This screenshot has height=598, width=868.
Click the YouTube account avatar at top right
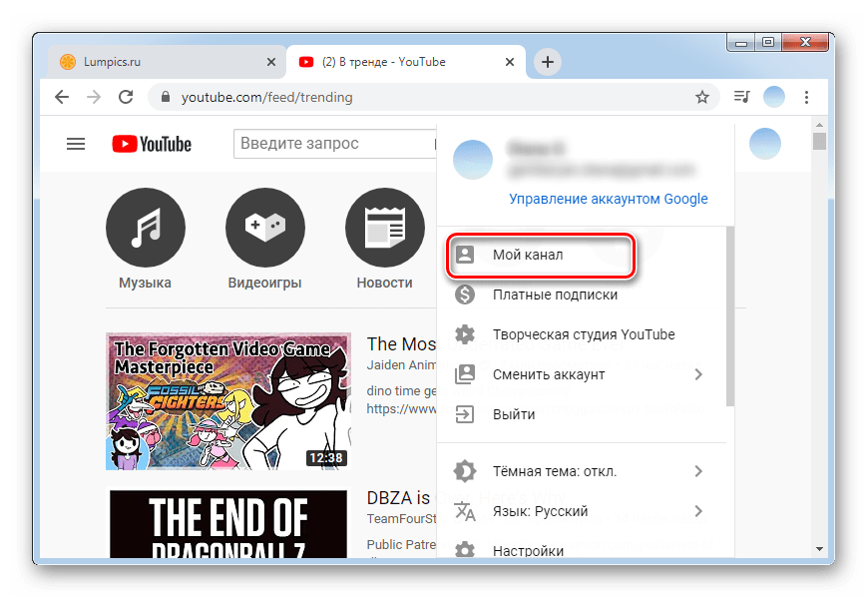[x=765, y=144]
